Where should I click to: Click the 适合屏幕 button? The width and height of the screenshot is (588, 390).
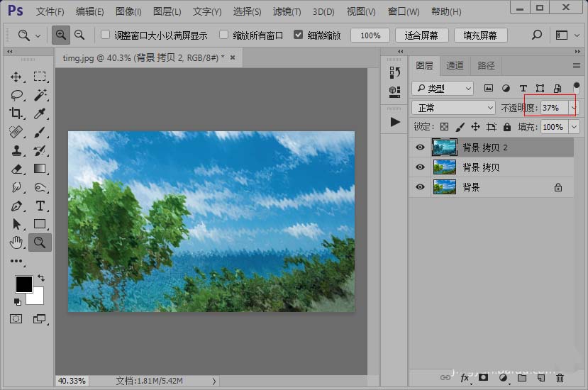coord(421,35)
